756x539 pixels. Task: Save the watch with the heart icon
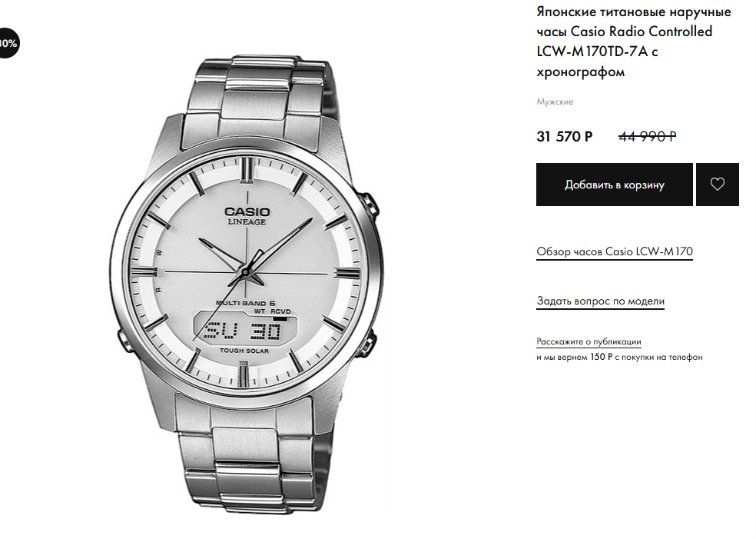[x=718, y=185]
